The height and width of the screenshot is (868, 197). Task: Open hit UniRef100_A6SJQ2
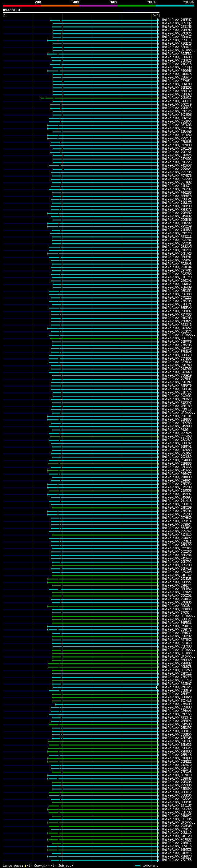177,23
